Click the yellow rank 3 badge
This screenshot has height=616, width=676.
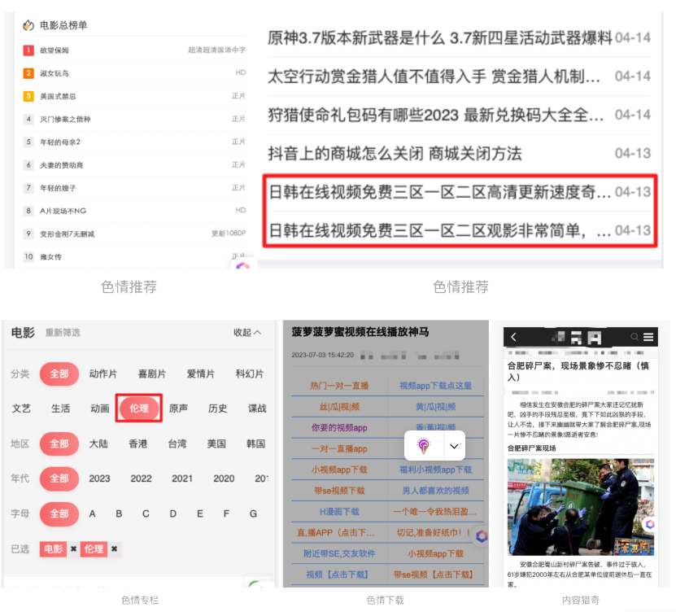(x=28, y=96)
